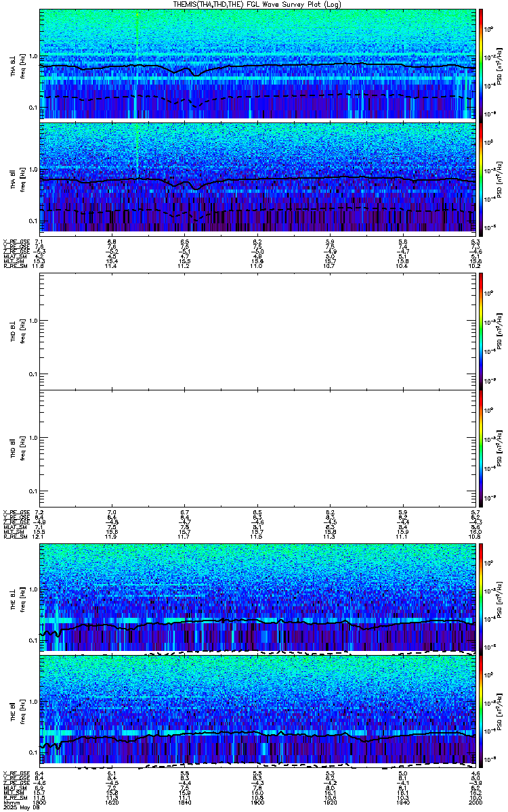Select the color bar beside the THE B⊥ panel
508x812 pixels.
click(x=481, y=598)
